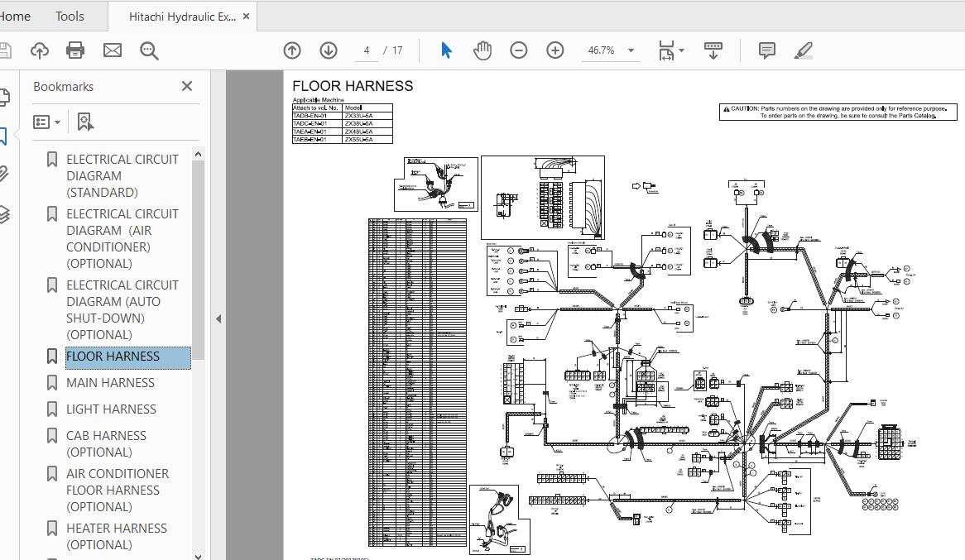This screenshot has width=965, height=560.
Task: Click the scrolling mode keyboard icon
Action: [x=713, y=50]
